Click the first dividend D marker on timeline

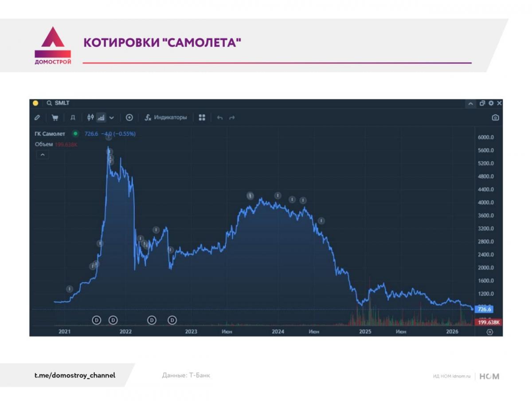click(x=97, y=320)
